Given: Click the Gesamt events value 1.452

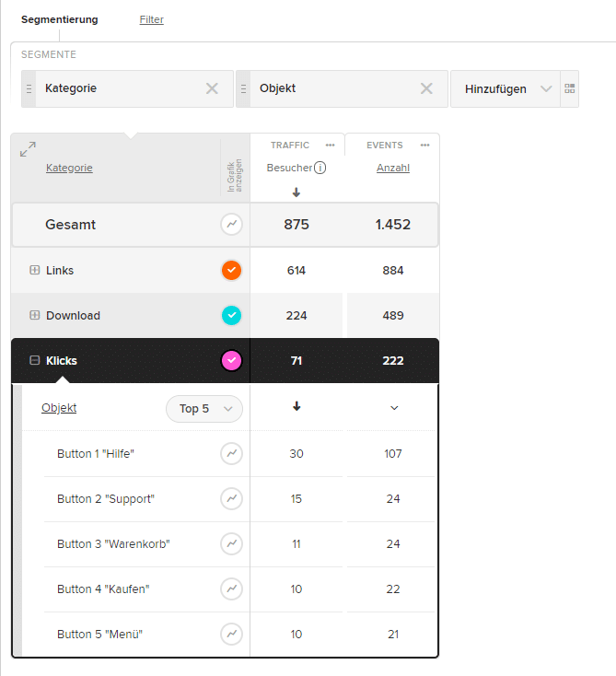Looking at the screenshot, I should point(392,224).
